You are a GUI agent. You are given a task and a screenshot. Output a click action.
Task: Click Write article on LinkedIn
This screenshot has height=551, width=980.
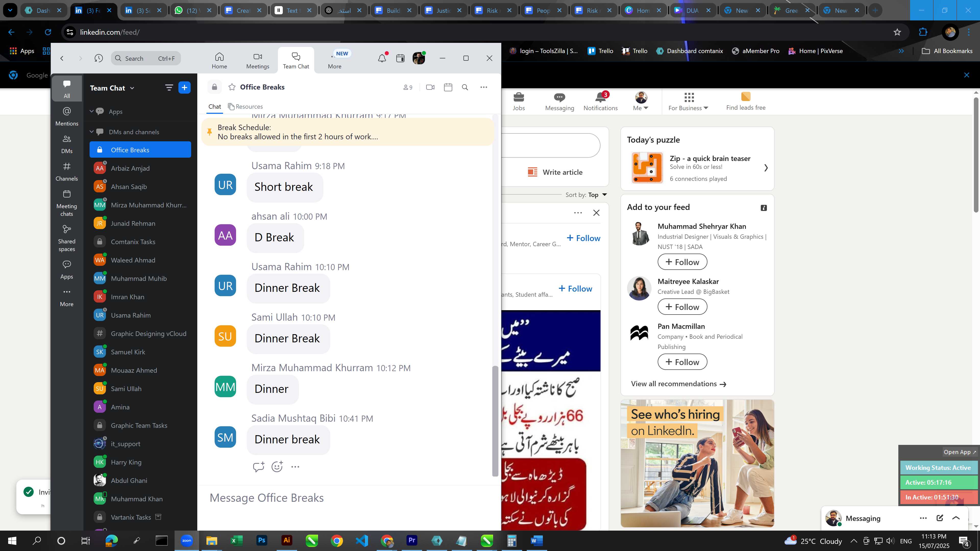point(555,172)
